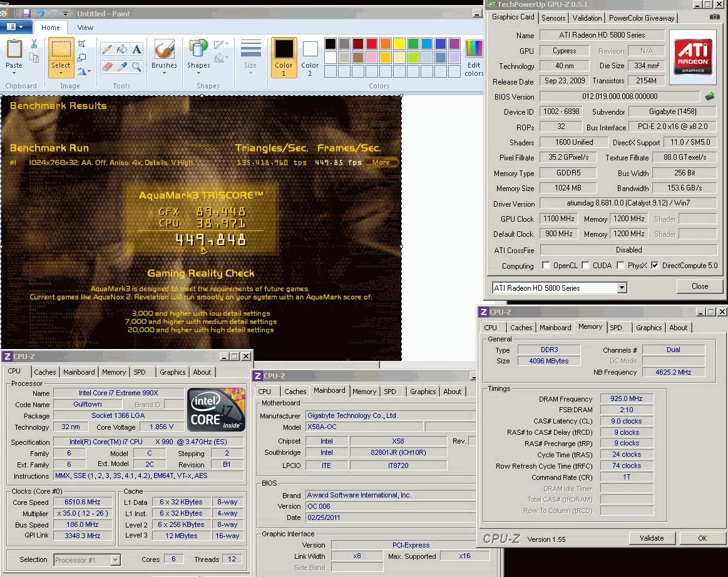Click the Crop icon in Image group
The image size is (728, 577).
tap(82, 44)
